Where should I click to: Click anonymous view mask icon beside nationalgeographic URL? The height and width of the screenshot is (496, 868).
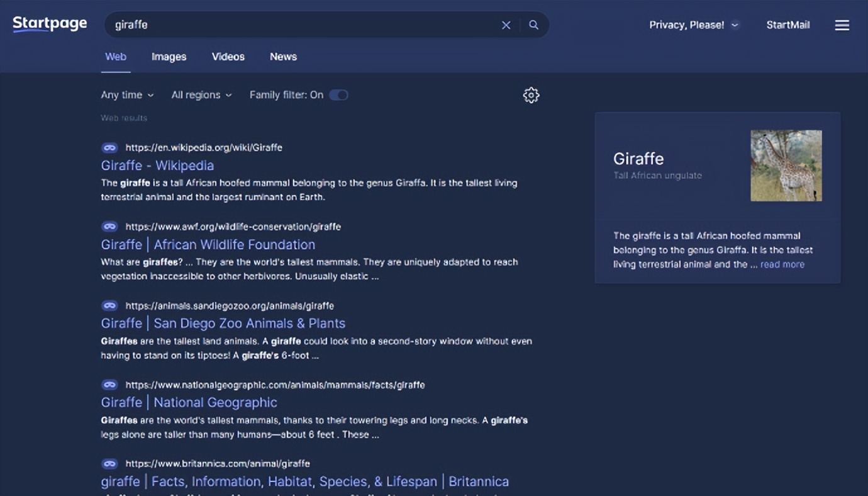pyautogui.click(x=109, y=385)
